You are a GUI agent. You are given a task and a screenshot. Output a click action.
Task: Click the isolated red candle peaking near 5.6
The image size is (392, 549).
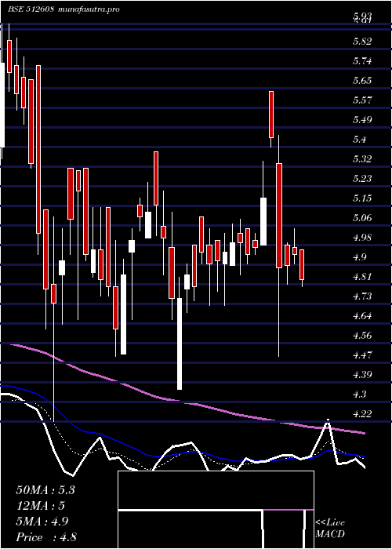coord(271,115)
